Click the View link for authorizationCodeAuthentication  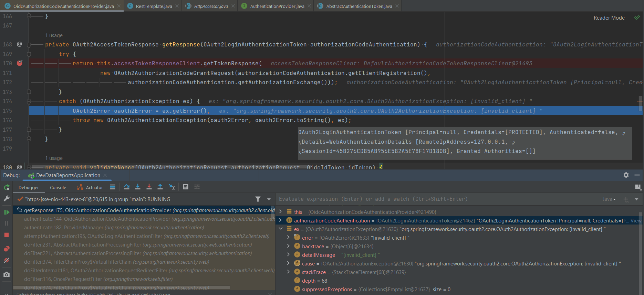click(x=636, y=221)
